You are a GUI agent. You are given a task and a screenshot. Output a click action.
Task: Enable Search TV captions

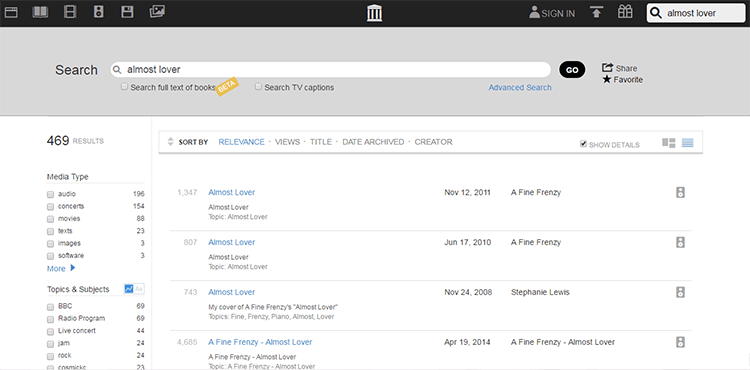coord(258,87)
